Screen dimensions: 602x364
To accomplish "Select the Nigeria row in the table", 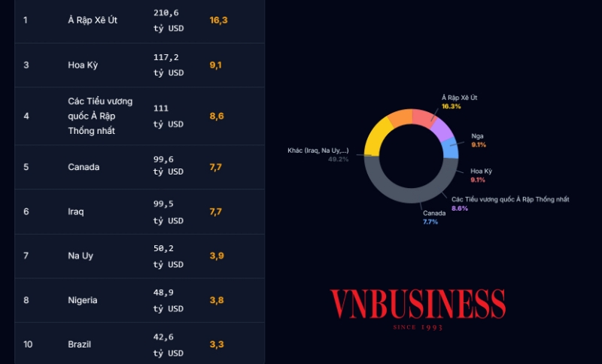I will click(x=83, y=300).
